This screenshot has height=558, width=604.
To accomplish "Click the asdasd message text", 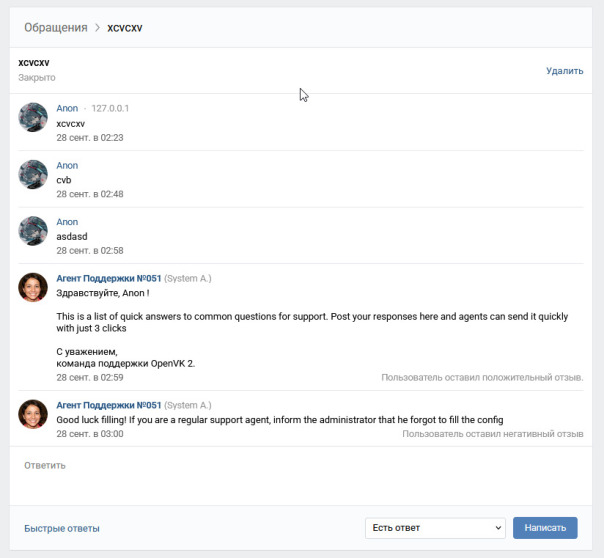I will pos(72,236).
